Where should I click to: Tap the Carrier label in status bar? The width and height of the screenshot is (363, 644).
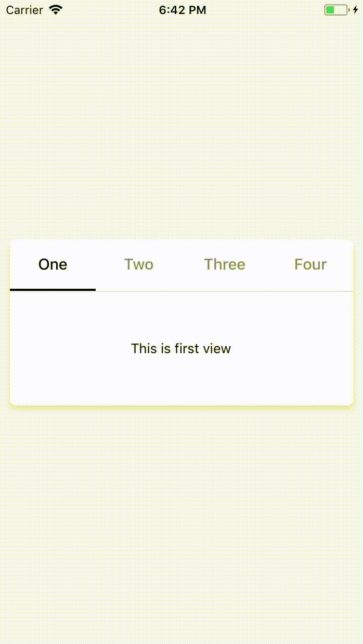coord(24,10)
